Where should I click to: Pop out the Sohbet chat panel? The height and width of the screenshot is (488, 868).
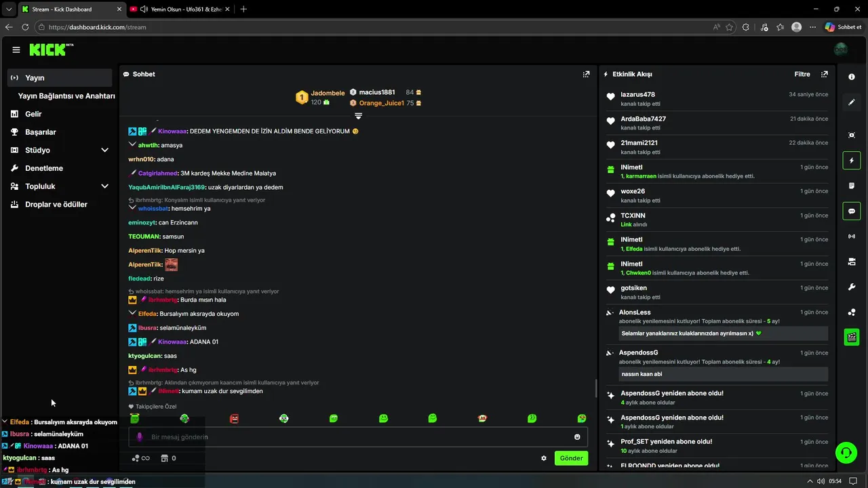pyautogui.click(x=586, y=74)
